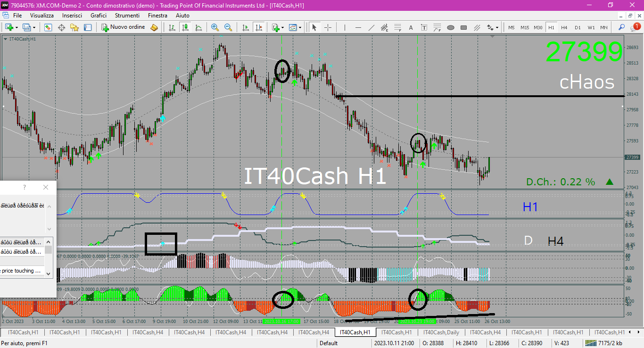Select the M30 timeframe
Screen dimensions: 644x348
point(538,27)
